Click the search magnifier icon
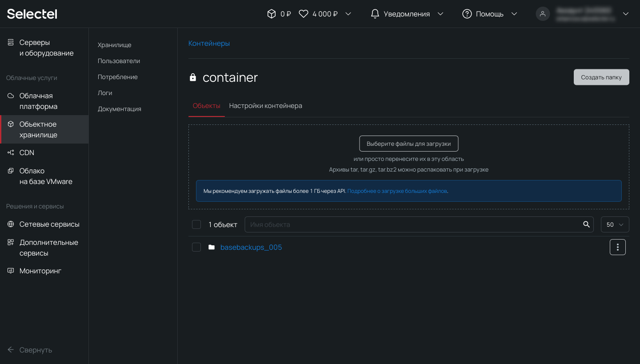Viewport: 640px width, 364px height. (x=586, y=224)
